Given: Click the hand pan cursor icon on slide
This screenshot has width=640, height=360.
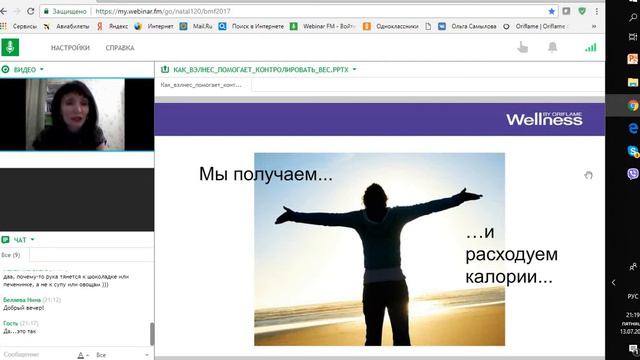Looking at the screenshot, I should tap(588, 175).
